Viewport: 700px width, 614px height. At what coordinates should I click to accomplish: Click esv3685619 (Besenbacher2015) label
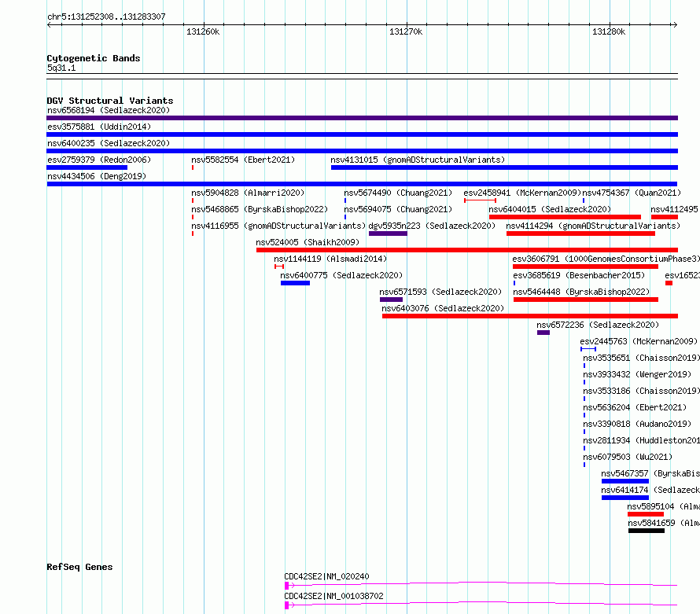coord(579,275)
